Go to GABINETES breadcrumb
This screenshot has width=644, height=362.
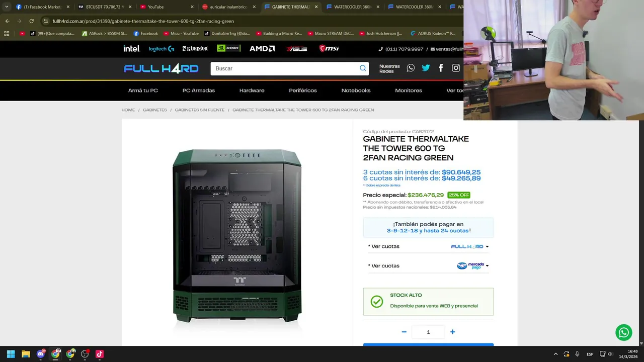click(155, 110)
